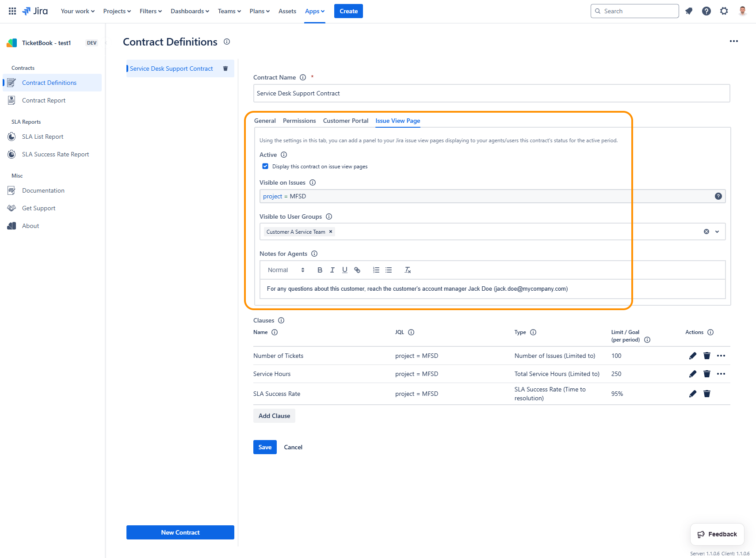Expand the Projects menu
The height and width of the screenshot is (558, 756).
coord(117,11)
